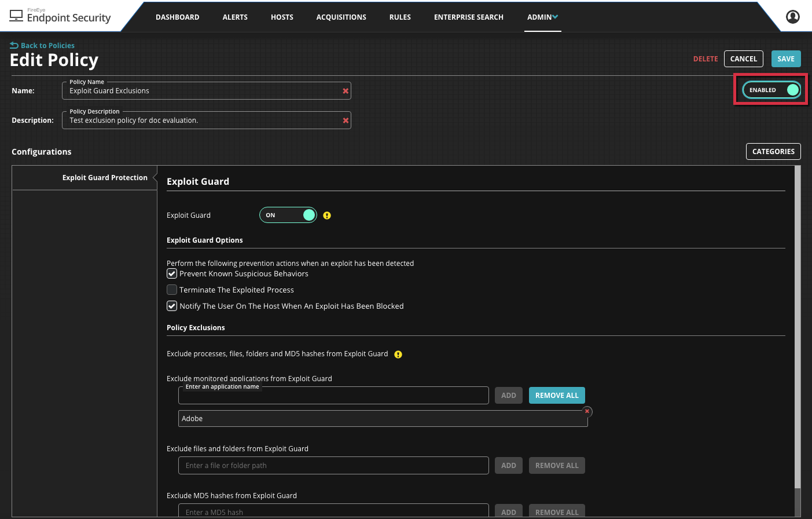Viewport: 812px width, 519px height.
Task: Open the DASHBOARD tab
Action: click(x=178, y=17)
